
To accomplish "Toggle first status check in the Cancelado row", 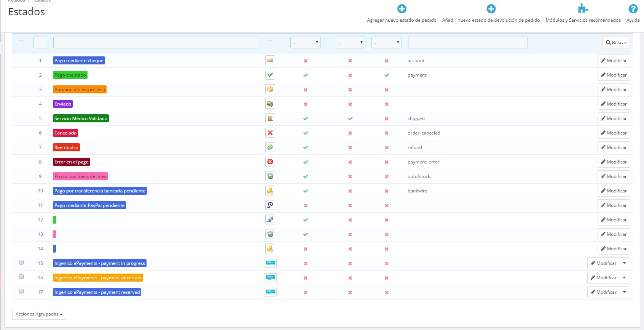I will pos(306,133).
